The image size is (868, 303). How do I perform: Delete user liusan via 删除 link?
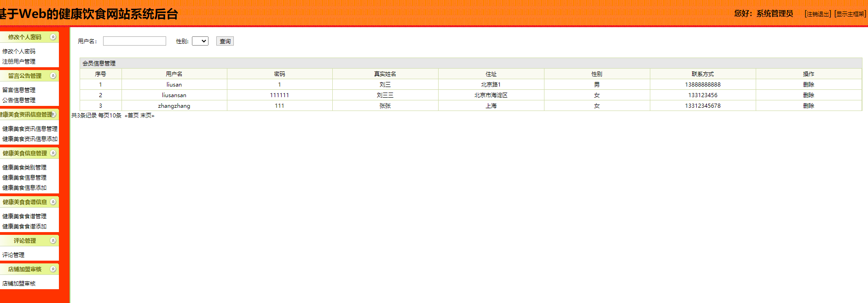pyautogui.click(x=809, y=84)
